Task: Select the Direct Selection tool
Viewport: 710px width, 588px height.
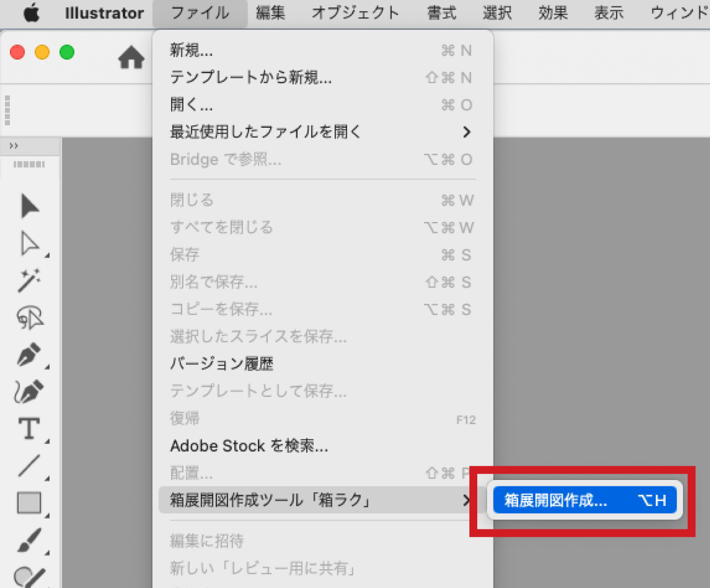Action: click(29, 244)
